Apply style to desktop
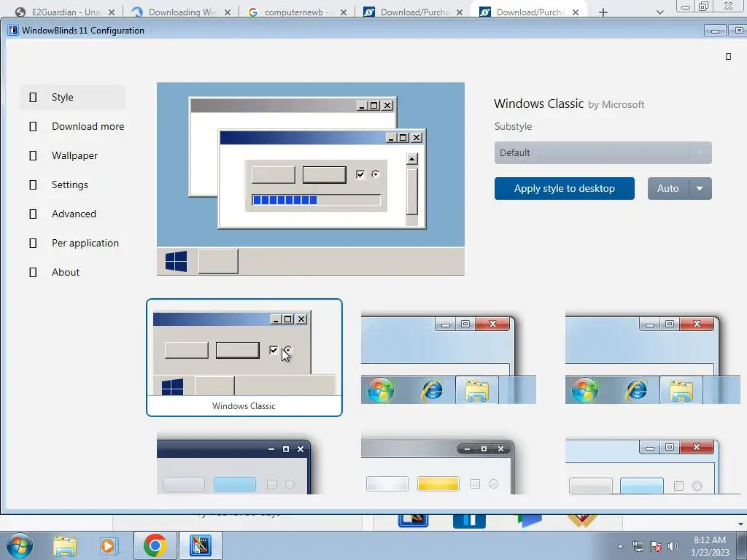 pyautogui.click(x=564, y=189)
